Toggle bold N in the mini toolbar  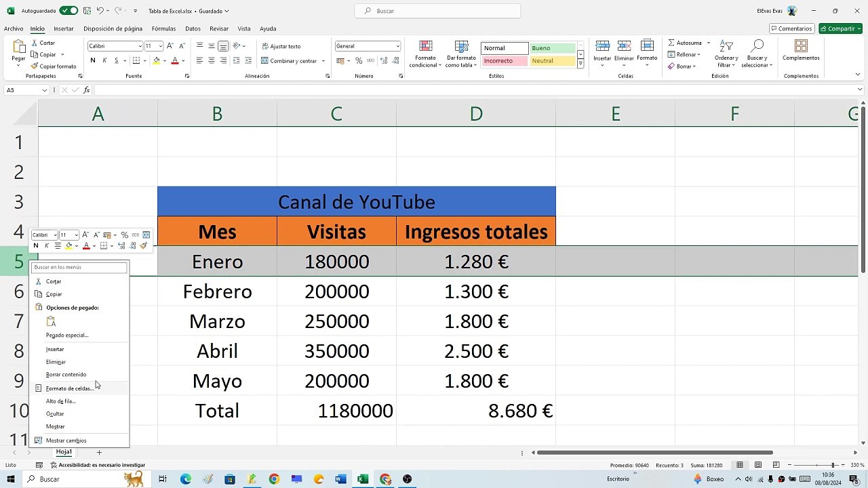pos(36,245)
